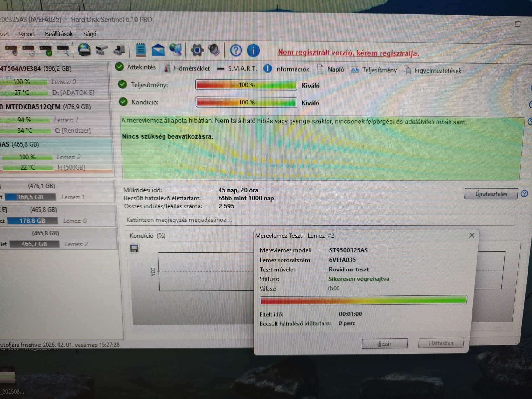Click the '0x00' response value

[334, 288]
